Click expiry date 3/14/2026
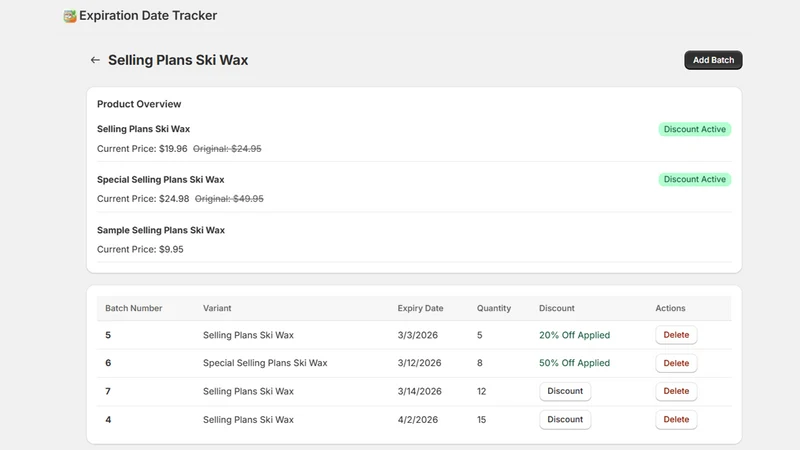Screen dimensions: 800x450 pos(419,391)
